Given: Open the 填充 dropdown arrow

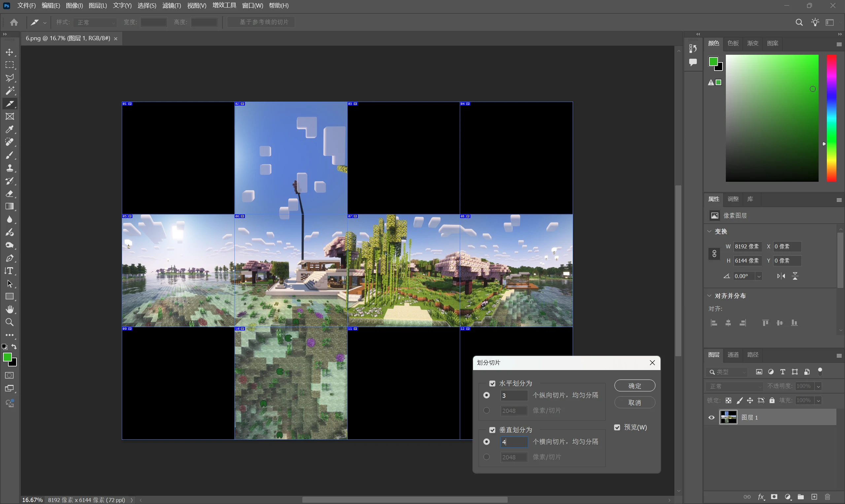Looking at the screenshot, I should (819, 401).
